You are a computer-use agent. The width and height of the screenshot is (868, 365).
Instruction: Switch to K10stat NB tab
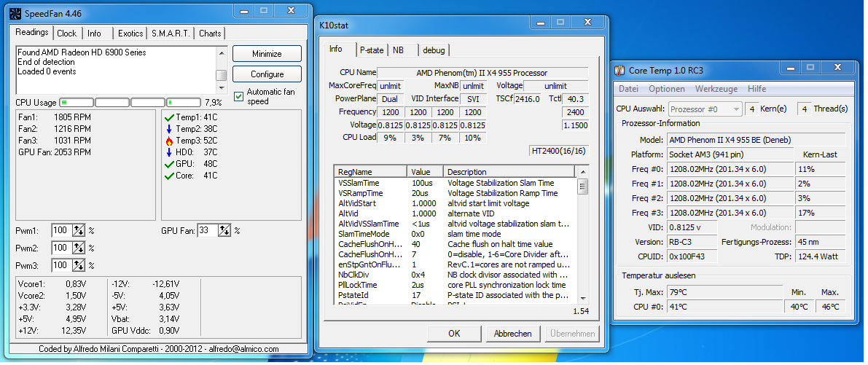[402, 50]
